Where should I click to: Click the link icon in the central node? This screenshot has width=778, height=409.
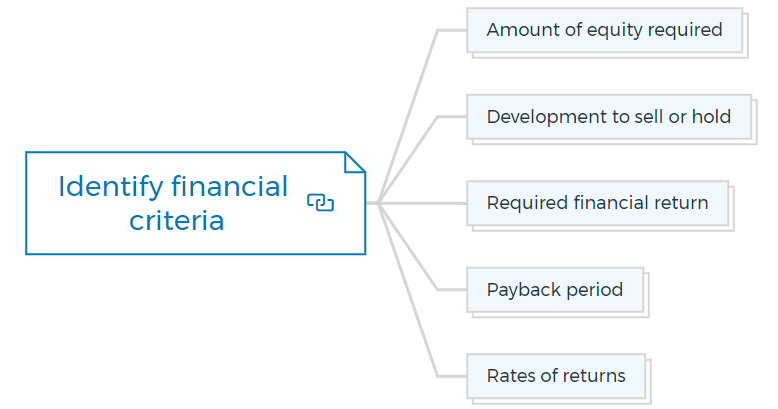click(321, 203)
